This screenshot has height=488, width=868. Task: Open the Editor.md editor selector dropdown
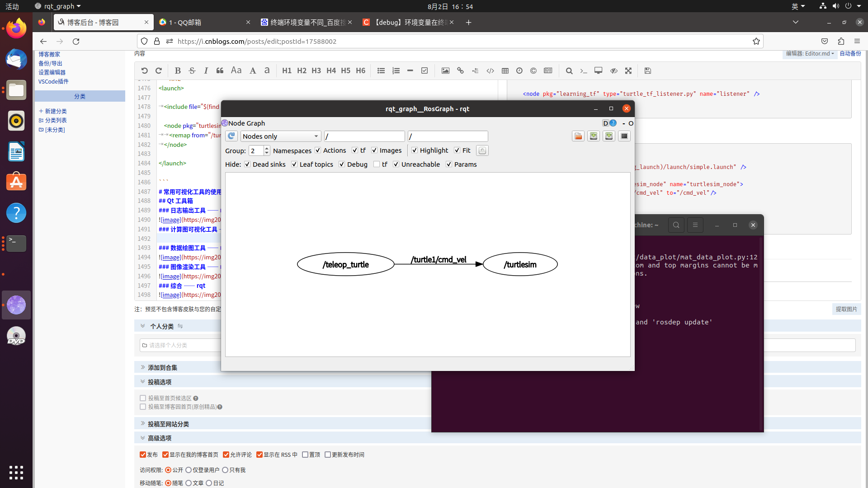coord(809,53)
